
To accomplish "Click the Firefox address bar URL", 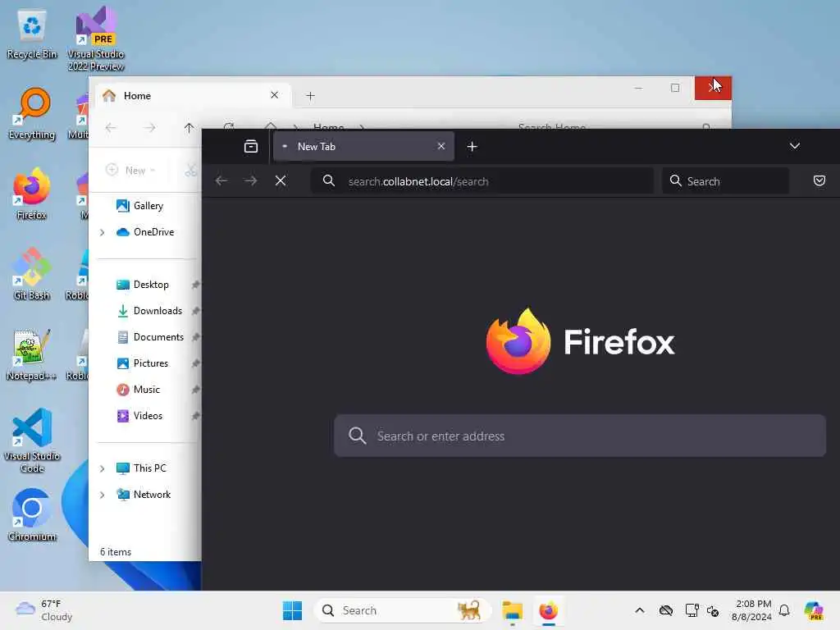I will (418, 181).
